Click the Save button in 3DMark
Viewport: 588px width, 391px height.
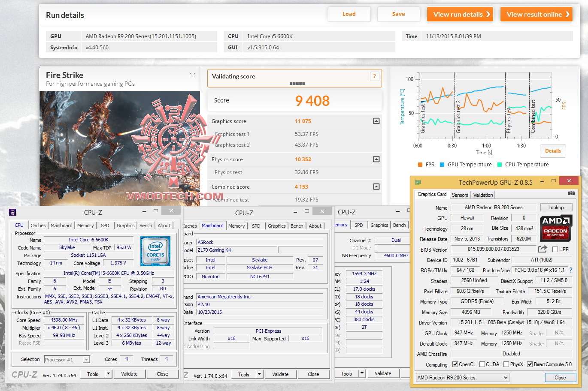(398, 14)
